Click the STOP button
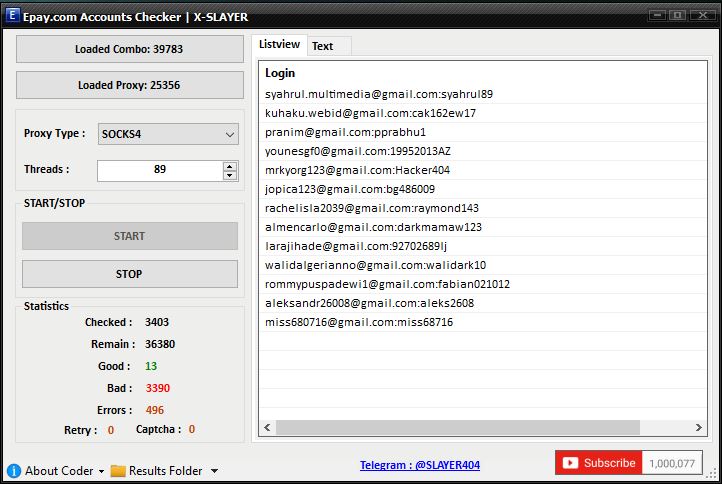 coord(130,274)
